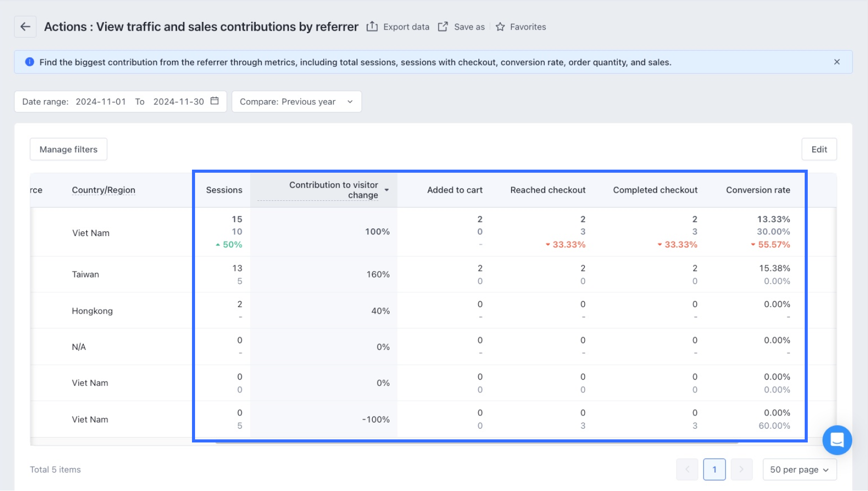Go to page 1 in pagination
The image size is (868, 491).
pos(714,470)
